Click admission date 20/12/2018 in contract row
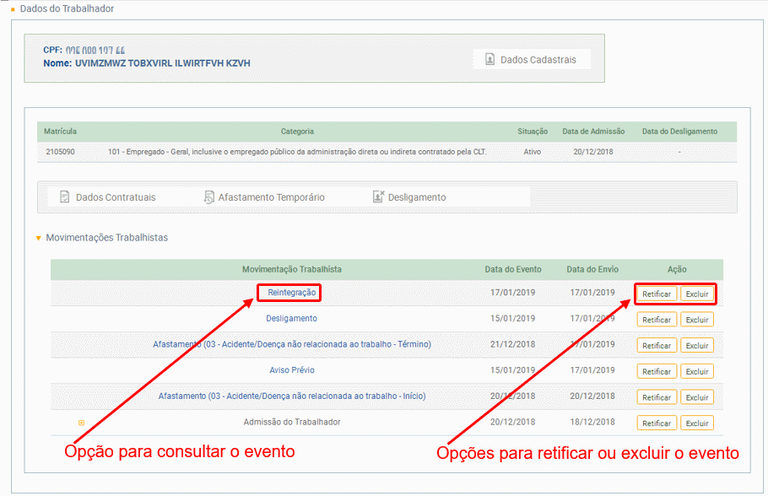This screenshot has width=768, height=496. 593,152
